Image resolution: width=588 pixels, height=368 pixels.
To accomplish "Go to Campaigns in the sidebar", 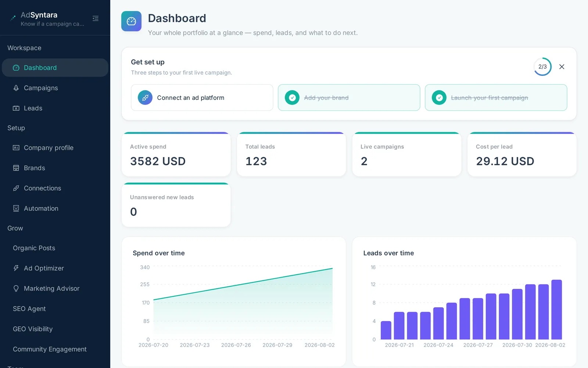I will pyautogui.click(x=55, y=88).
